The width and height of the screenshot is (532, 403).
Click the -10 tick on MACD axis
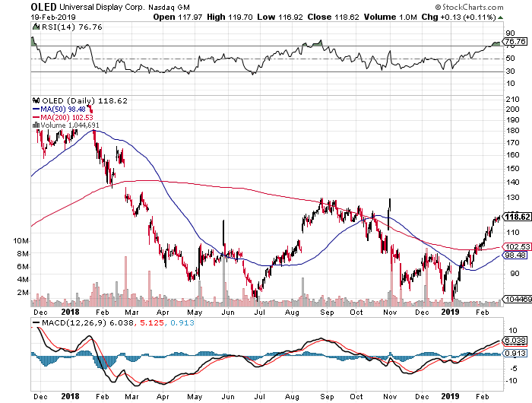tap(511, 381)
